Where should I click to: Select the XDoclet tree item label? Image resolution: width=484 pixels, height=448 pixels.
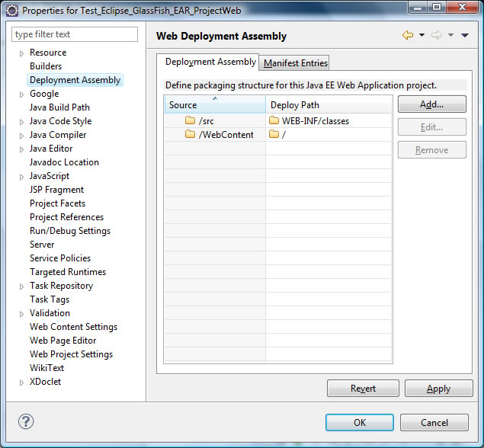point(46,382)
